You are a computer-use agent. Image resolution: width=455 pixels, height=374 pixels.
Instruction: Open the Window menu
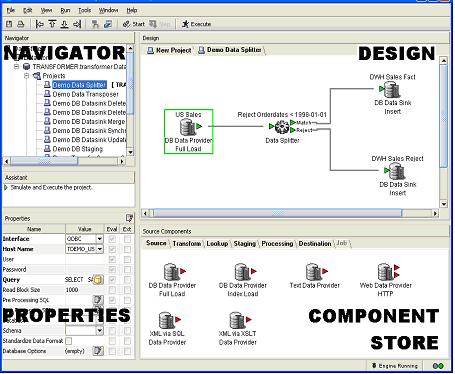108,10
